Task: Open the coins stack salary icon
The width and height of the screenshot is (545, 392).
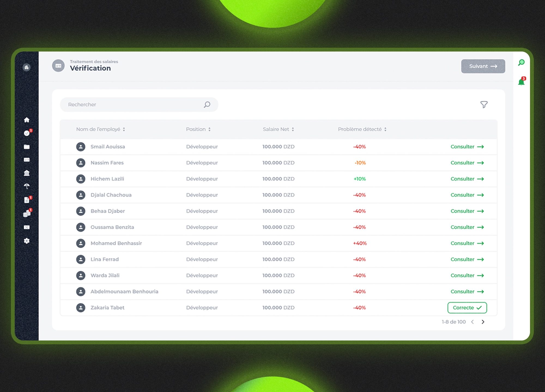Action: (27, 213)
